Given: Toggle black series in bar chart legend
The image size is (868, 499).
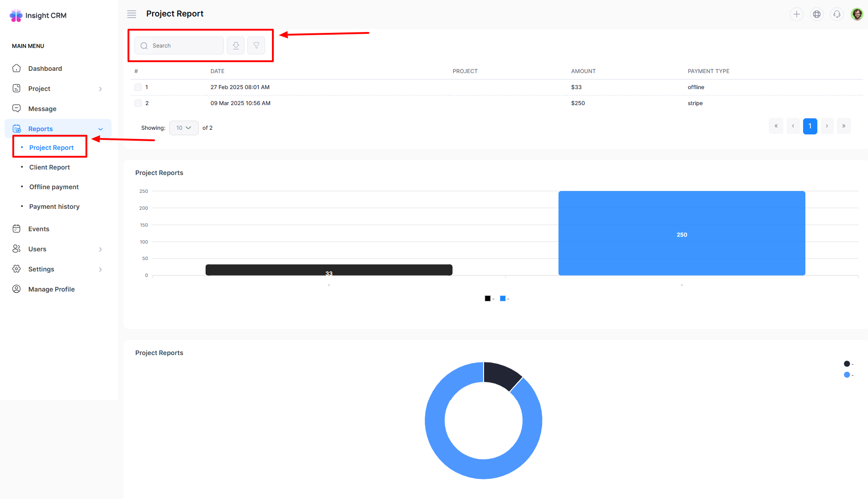Looking at the screenshot, I should pyautogui.click(x=488, y=298).
